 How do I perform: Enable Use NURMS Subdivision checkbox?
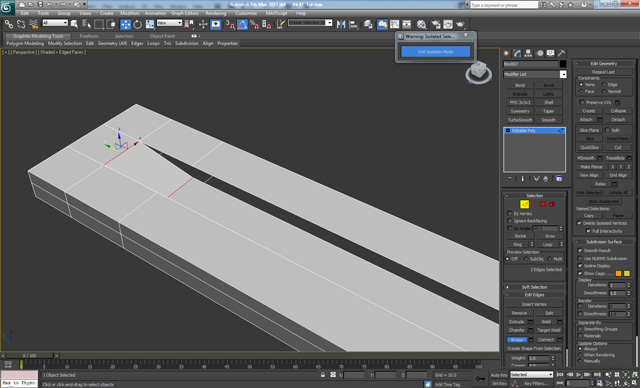(x=580, y=258)
